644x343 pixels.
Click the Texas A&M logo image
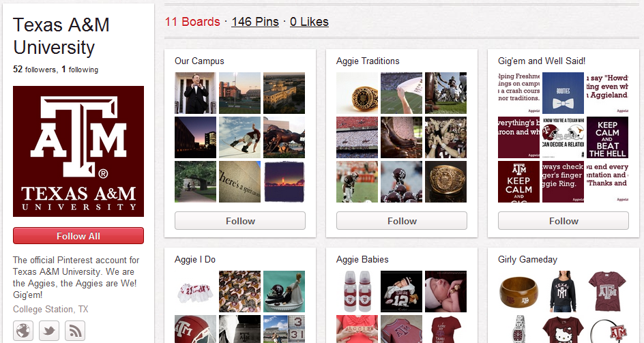tap(78, 151)
